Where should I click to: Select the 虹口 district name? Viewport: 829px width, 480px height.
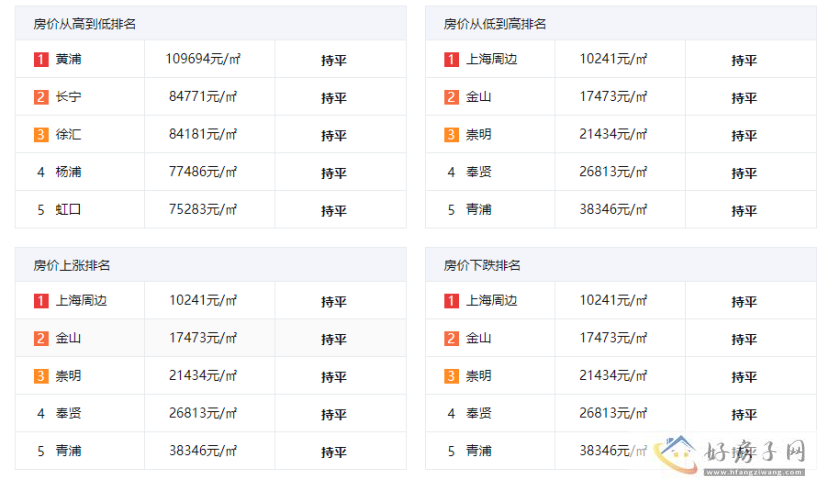coord(69,209)
